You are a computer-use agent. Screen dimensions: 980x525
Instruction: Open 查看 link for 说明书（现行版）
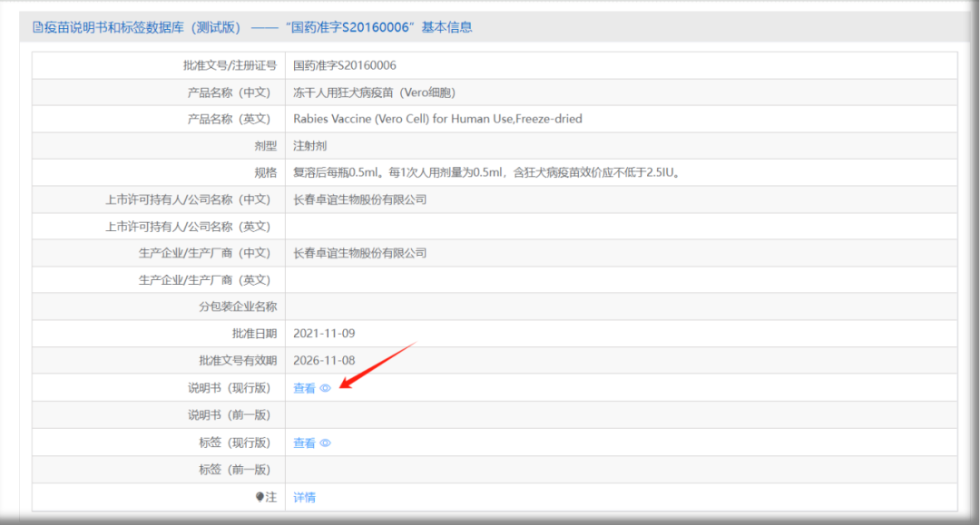[x=304, y=388]
